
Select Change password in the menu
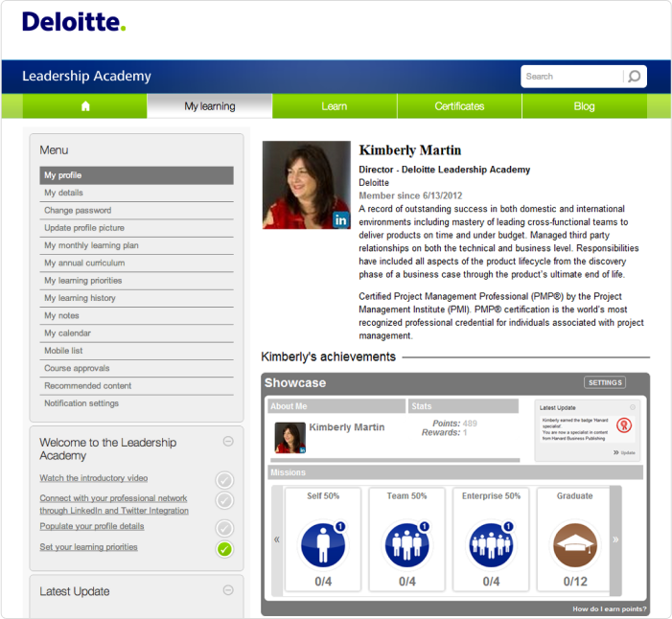click(137, 211)
